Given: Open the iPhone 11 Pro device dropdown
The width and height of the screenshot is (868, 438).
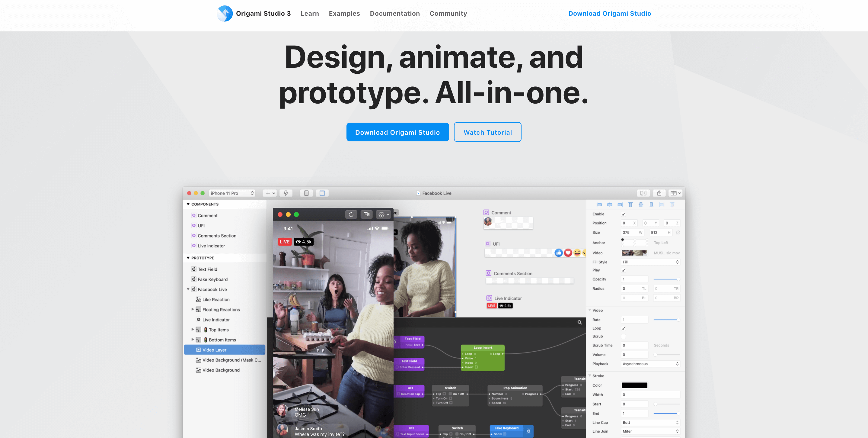Looking at the screenshot, I should (232, 193).
